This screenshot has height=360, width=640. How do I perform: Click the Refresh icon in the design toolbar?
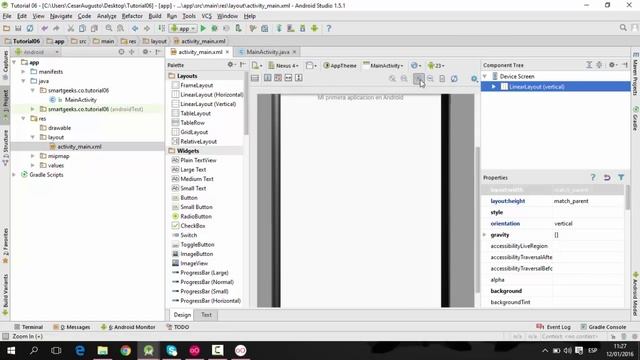tap(454, 78)
